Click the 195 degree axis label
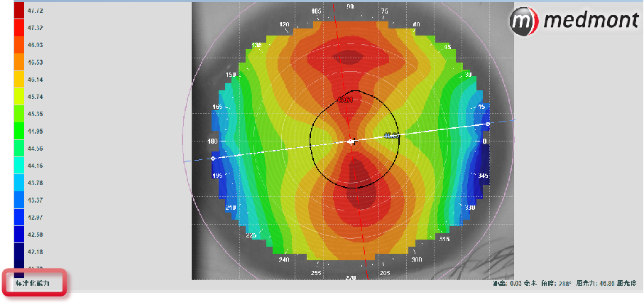Viewport: 644px width, 305px height. (x=218, y=176)
